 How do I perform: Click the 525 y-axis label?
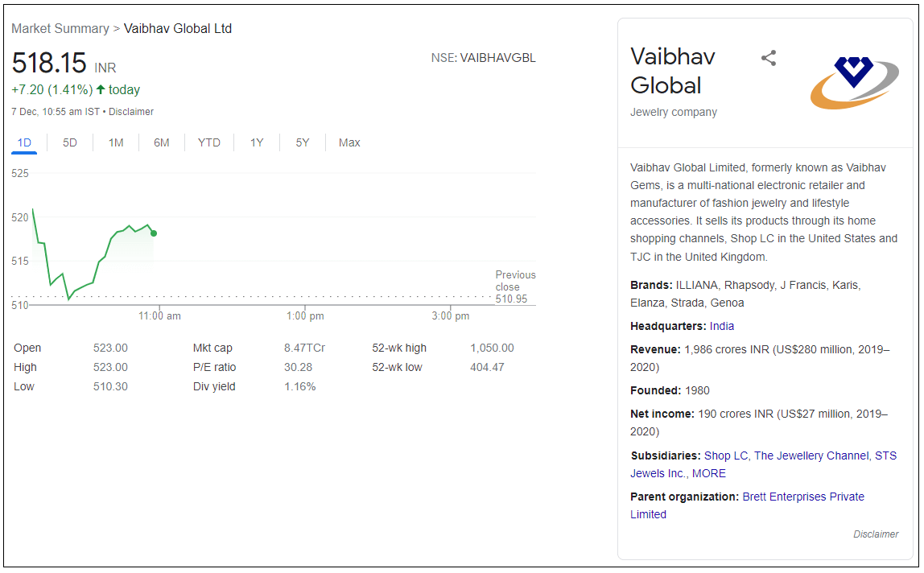click(20, 173)
